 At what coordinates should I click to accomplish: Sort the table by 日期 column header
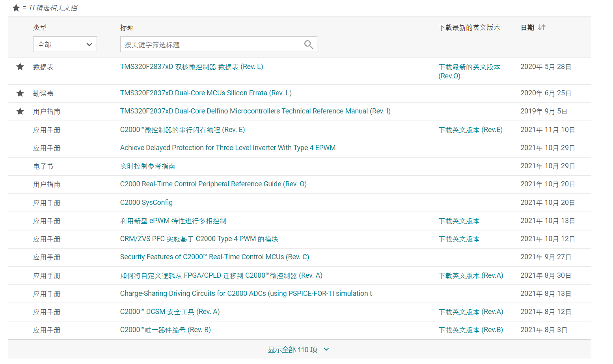(527, 27)
